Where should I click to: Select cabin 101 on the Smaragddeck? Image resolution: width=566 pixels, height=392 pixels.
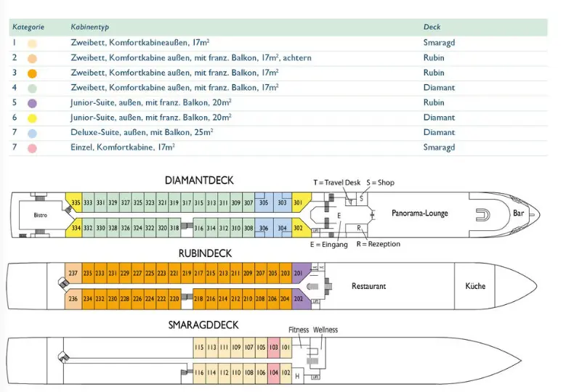(286, 347)
